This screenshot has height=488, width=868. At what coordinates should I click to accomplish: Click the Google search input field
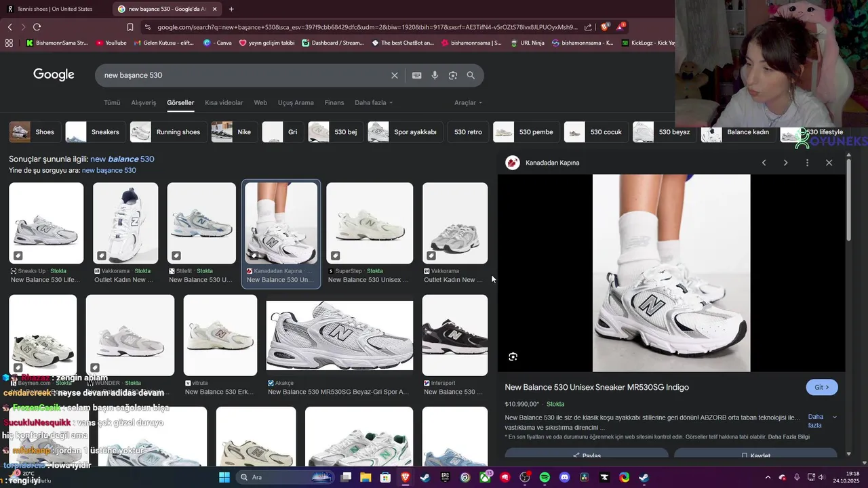tap(244, 75)
